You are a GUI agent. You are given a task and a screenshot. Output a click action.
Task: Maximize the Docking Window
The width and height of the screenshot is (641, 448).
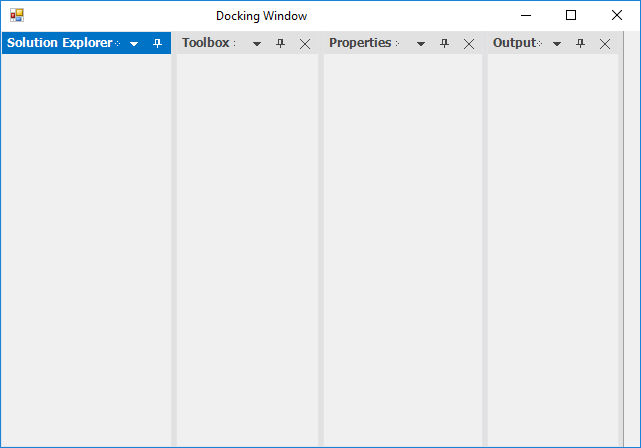pos(571,16)
